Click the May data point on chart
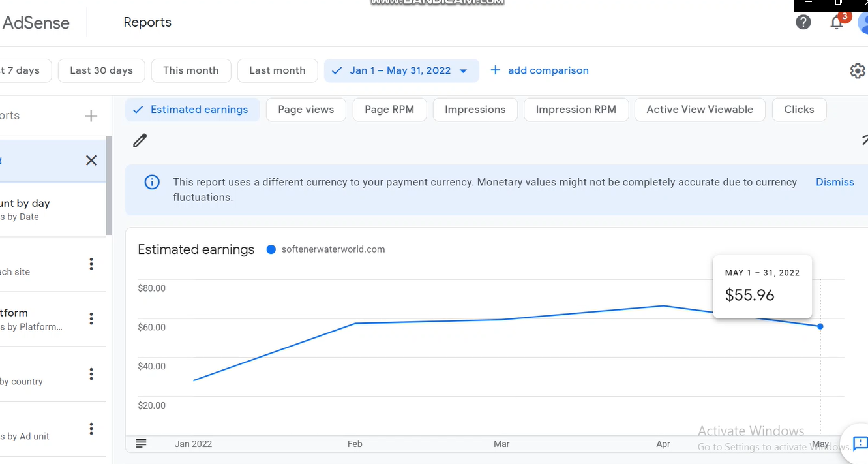 tap(820, 326)
